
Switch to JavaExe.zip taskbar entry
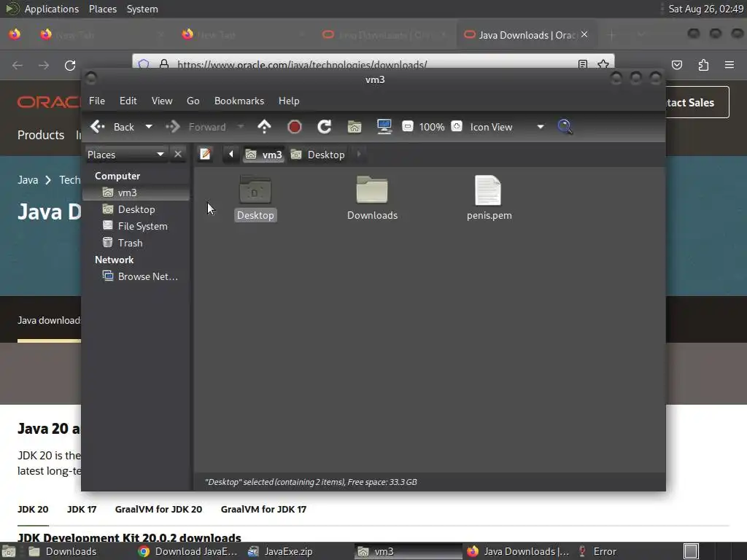(x=281, y=551)
